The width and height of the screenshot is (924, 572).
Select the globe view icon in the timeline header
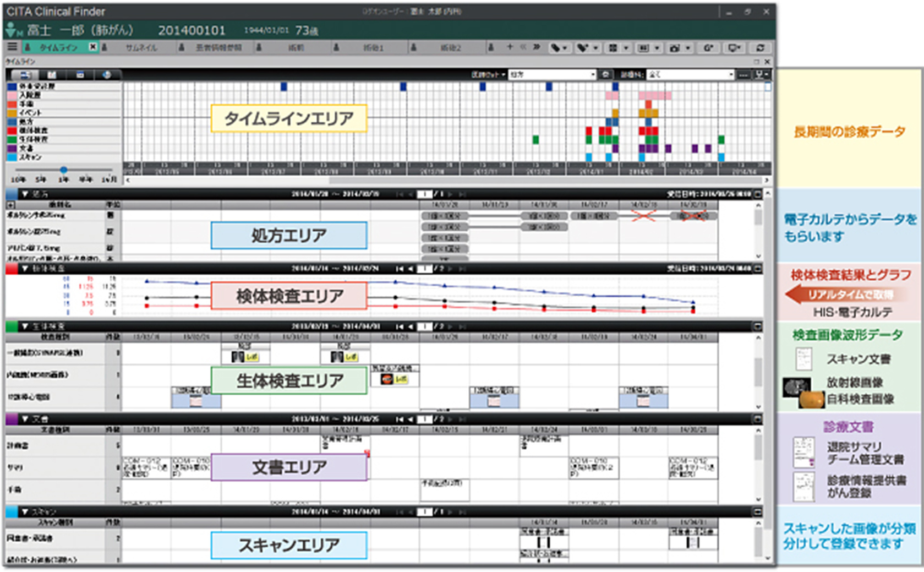tap(107, 75)
